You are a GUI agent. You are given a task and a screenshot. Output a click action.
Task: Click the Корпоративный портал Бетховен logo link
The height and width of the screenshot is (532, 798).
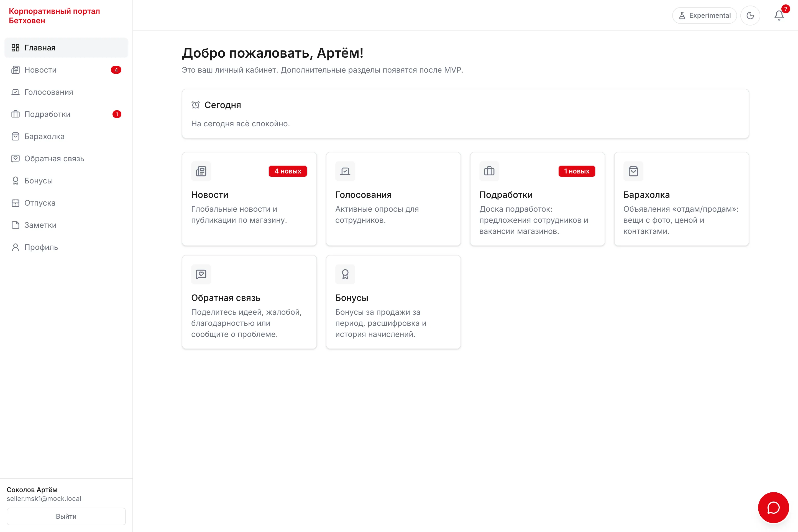click(x=54, y=16)
